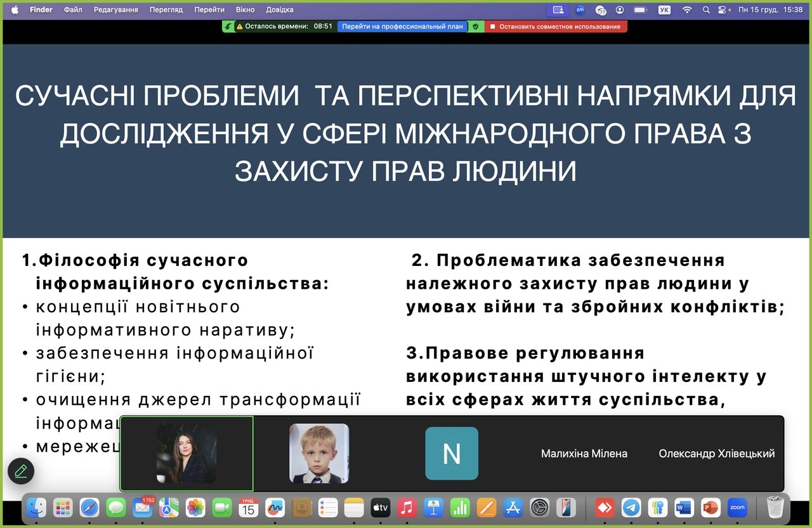Viewport: 812px width, 528px height.
Task: Open Pages from the Dock
Action: tap(487, 508)
